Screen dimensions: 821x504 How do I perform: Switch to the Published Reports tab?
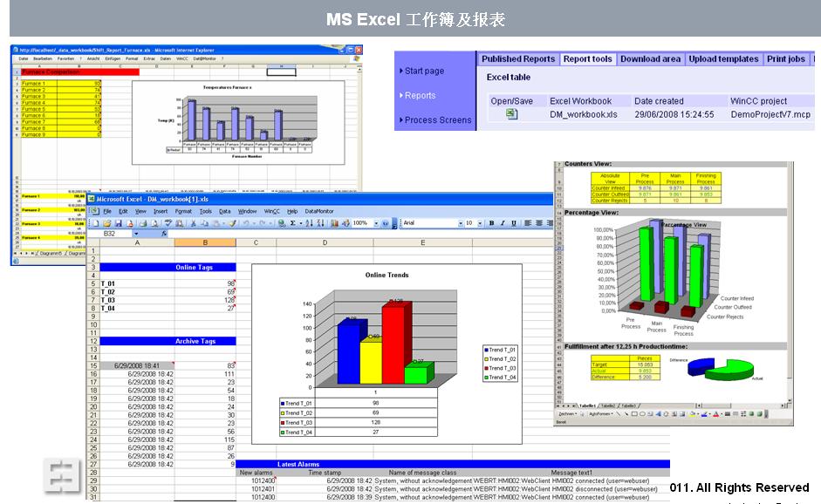pos(518,59)
